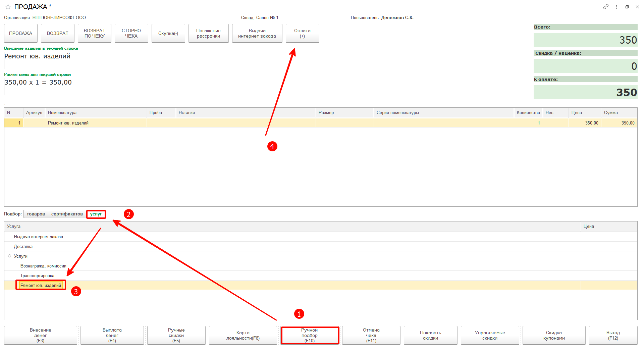This screenshot has width=644, height=348.
Task: Click Выплата денег (F4)
Action: [112, 335]
